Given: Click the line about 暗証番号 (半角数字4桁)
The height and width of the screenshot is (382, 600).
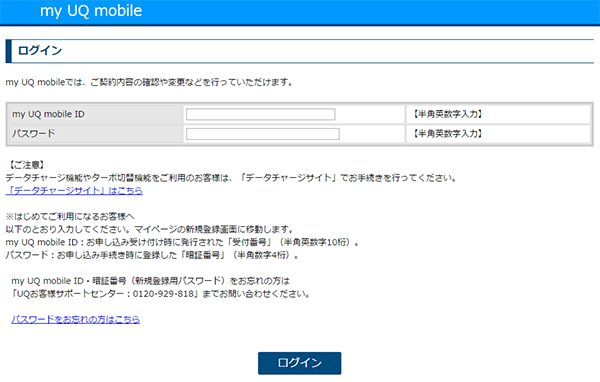Looking at the screenshot, I should [152, 255].
